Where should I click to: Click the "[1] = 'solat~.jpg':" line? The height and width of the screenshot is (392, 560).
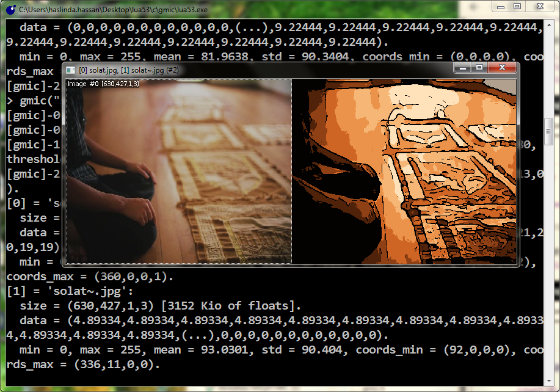pyautogui.click(x=70, y=291)
